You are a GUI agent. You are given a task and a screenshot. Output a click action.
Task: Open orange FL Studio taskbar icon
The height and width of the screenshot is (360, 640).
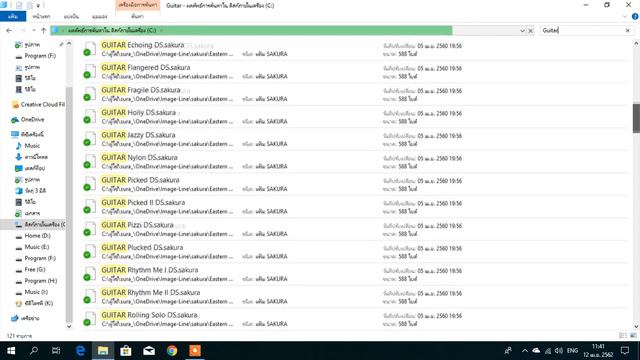(195, 351)
